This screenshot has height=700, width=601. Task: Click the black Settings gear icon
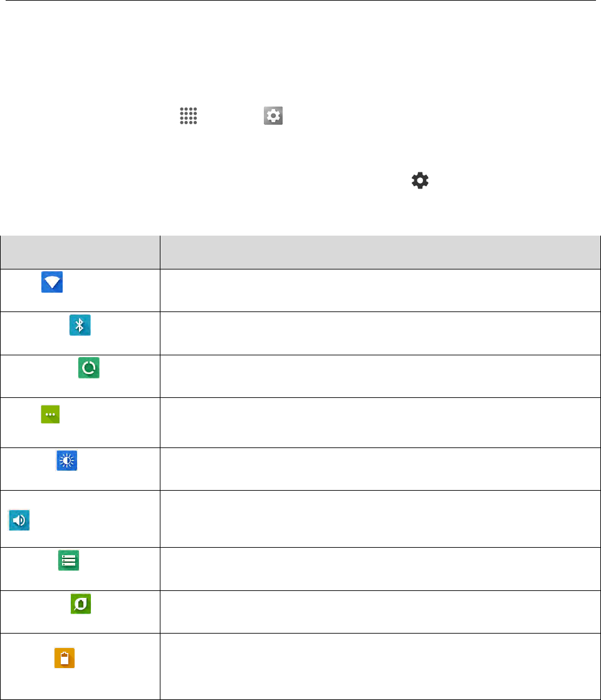(420, 180)
